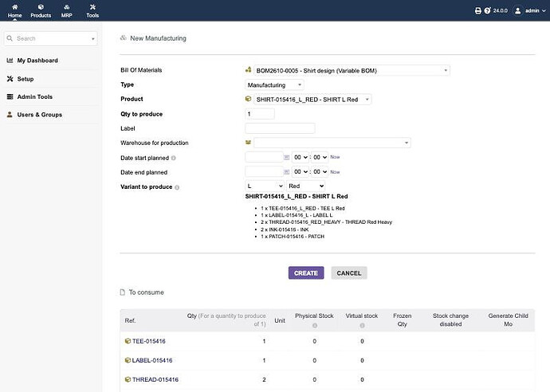The width and height of the screenshot is (550, 392).
Task: Expand the search box dropdown arrow
Action: click(x=93, y=38)
